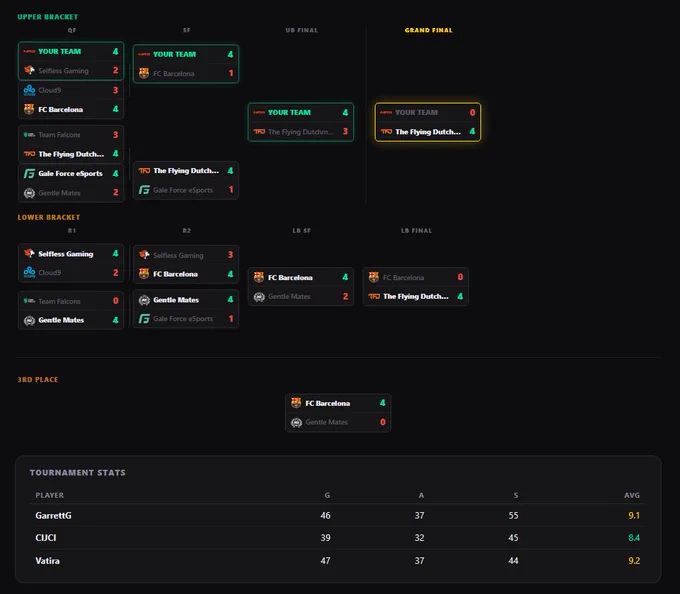Click Flying Dutchmen logo in Grand Final match

click(x=386, y=131)
